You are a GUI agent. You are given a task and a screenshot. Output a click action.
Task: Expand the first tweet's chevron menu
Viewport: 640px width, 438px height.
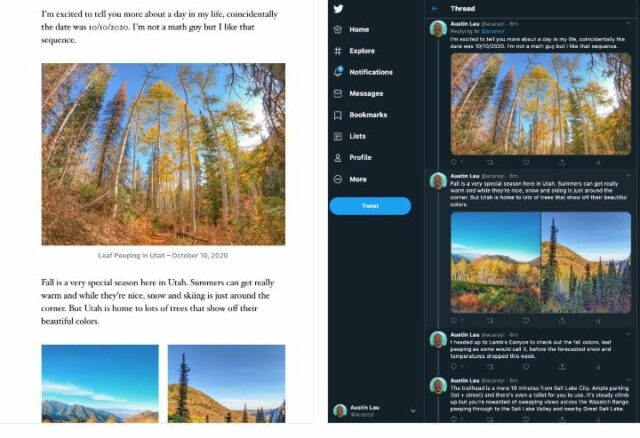[627, 23]
